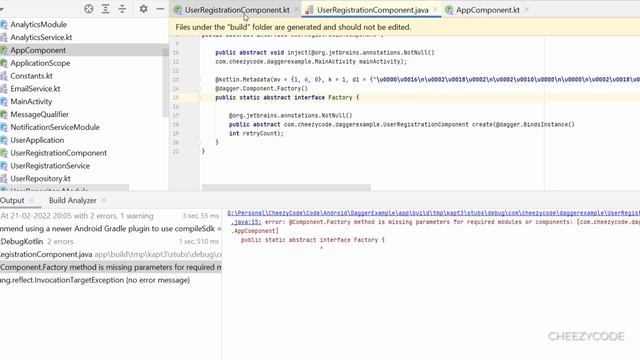This screenshot has height=360, width=640.
Task: Switch to the Build Analyzer tab
Action: click(x=73, y=200)
